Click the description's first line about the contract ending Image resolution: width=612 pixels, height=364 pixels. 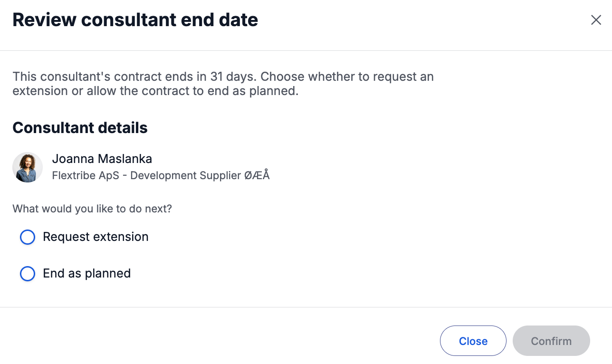pos(223,77)
